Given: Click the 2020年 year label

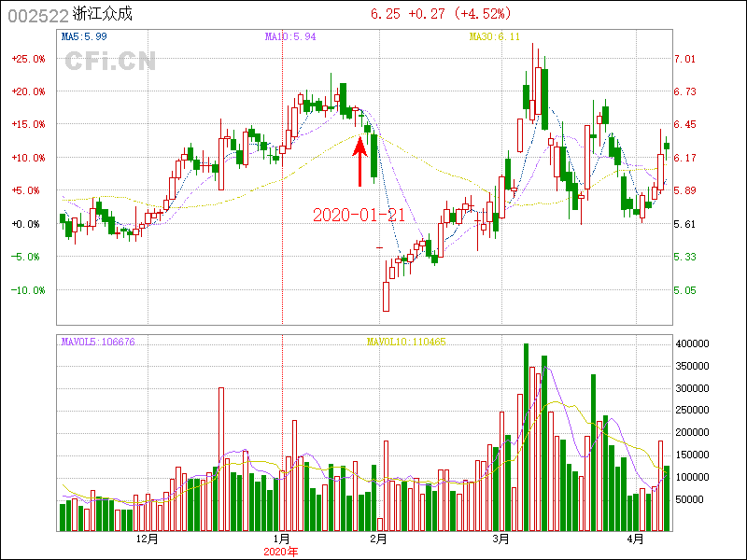Looking at the screenshot, I should 281,552.
